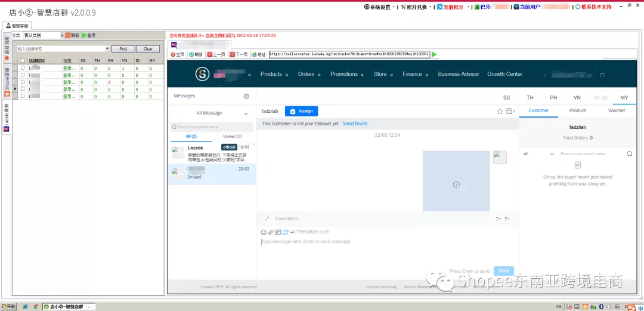Open the Lazada vertical sidebar tab
Viewport: 644px width, 311px height.
coord(7,118)
